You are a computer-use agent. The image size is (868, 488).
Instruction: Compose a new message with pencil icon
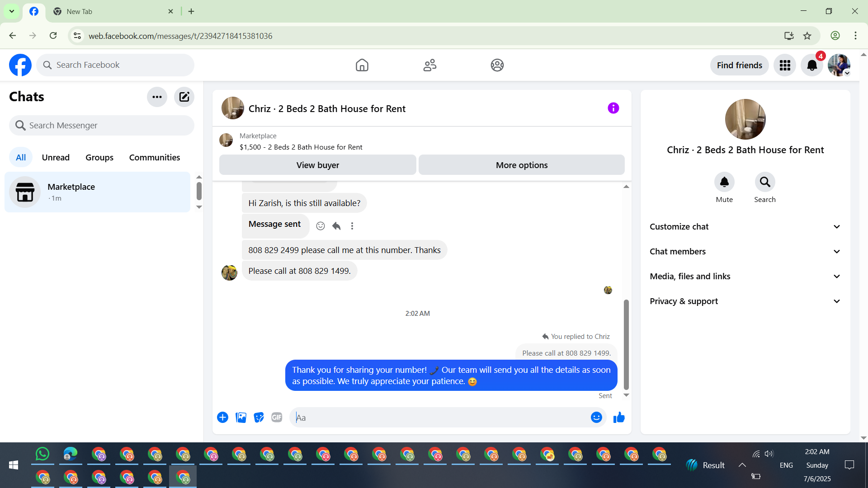184,97
